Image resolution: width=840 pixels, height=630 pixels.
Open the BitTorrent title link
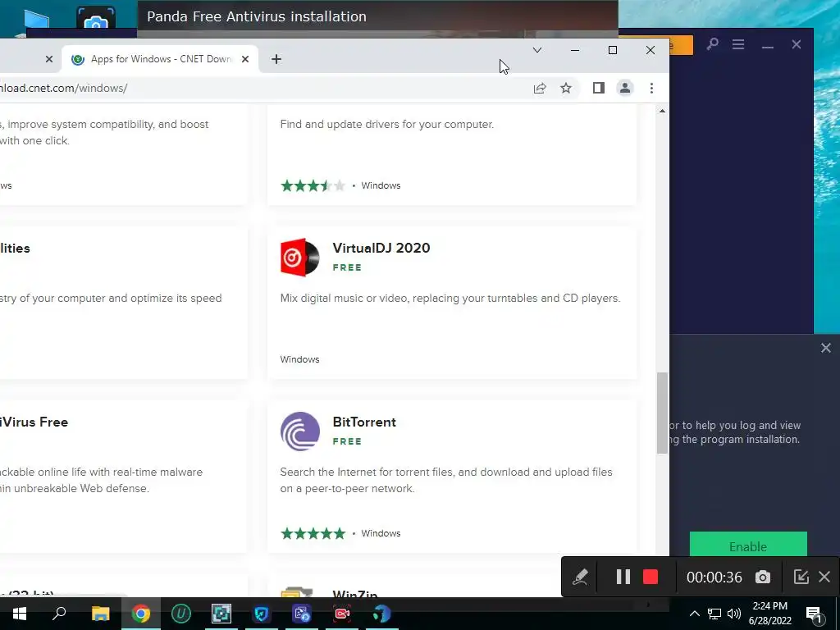364,422
